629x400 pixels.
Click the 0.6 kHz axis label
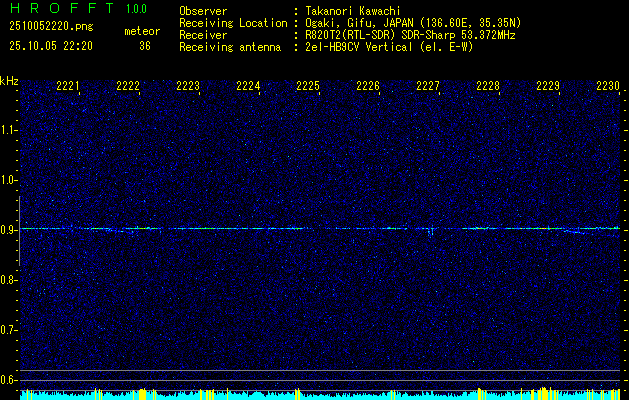(8, 380)
